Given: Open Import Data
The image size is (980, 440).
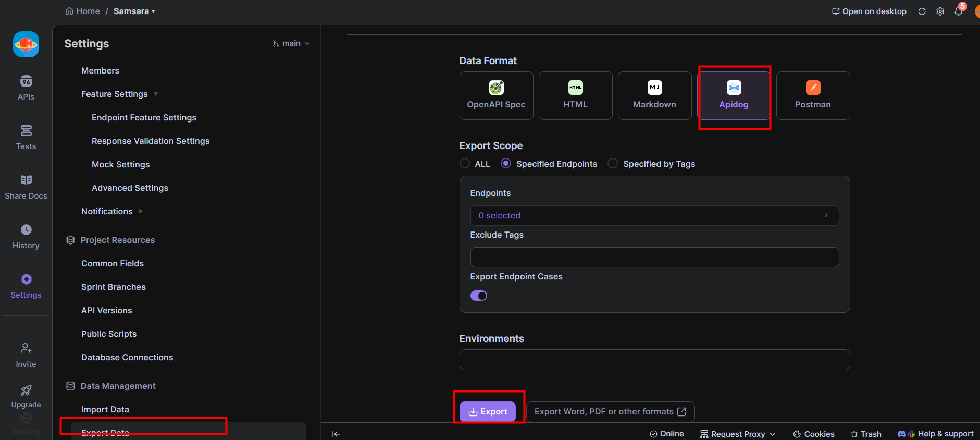Looking at the screenshot, I should [x=105, y=409].
